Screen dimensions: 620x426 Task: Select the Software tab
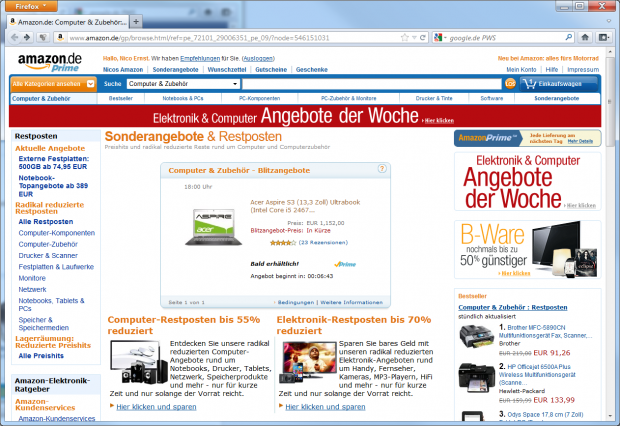(491, 98)
